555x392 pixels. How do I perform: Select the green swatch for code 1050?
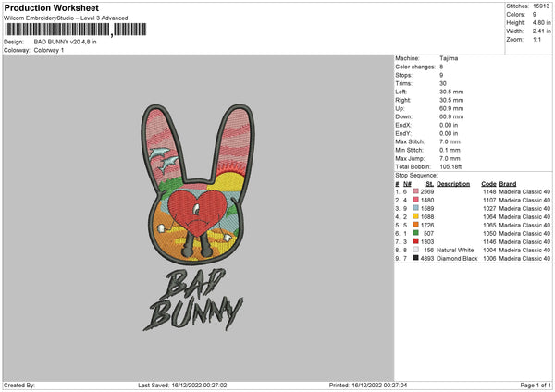(416, 233)
